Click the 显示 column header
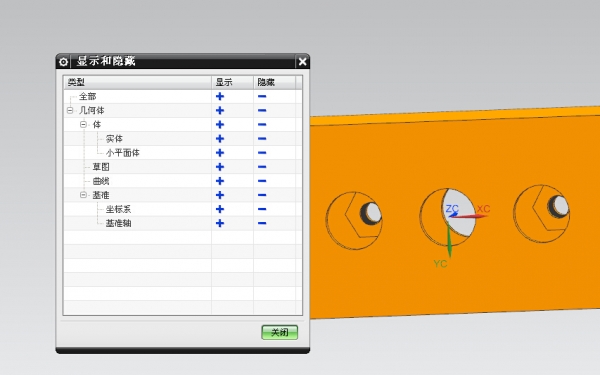 232,82
